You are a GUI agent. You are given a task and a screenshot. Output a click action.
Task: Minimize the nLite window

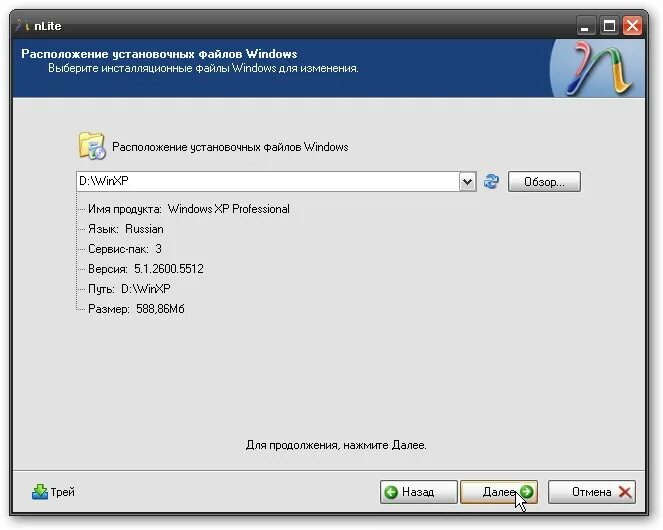coord(586,26)
